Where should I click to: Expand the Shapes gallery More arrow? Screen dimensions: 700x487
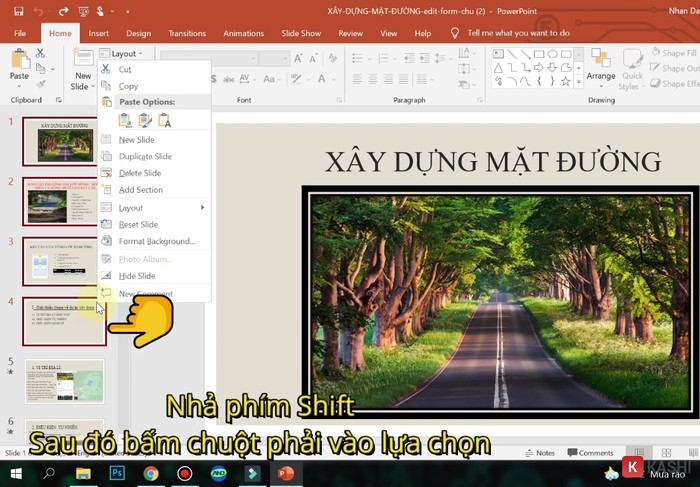tap(579, 82)
